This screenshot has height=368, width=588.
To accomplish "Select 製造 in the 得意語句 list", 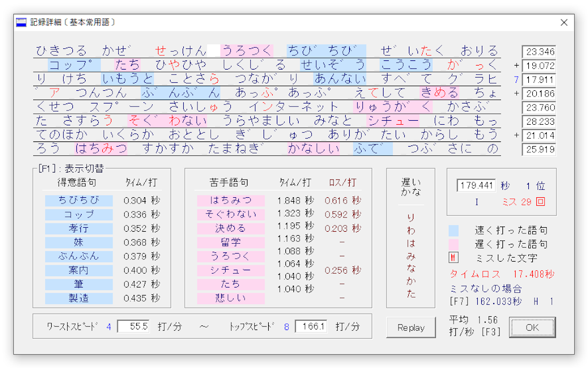I will pos(79,298).
